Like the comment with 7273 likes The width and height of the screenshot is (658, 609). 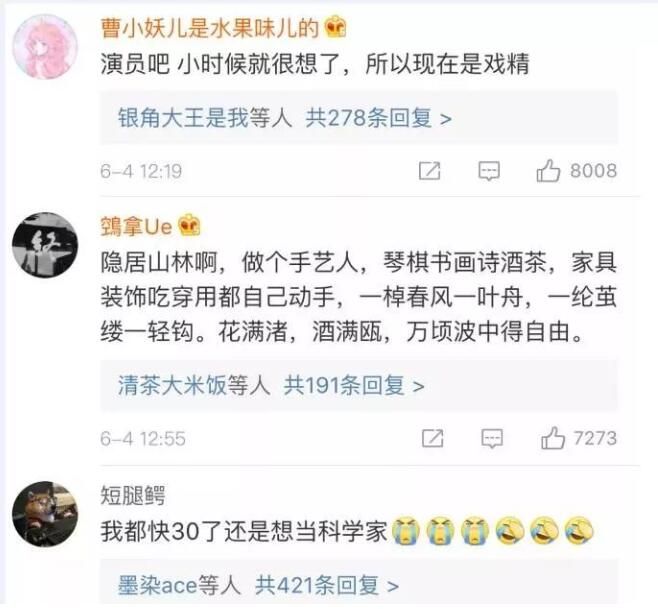[x=552, y=438]
